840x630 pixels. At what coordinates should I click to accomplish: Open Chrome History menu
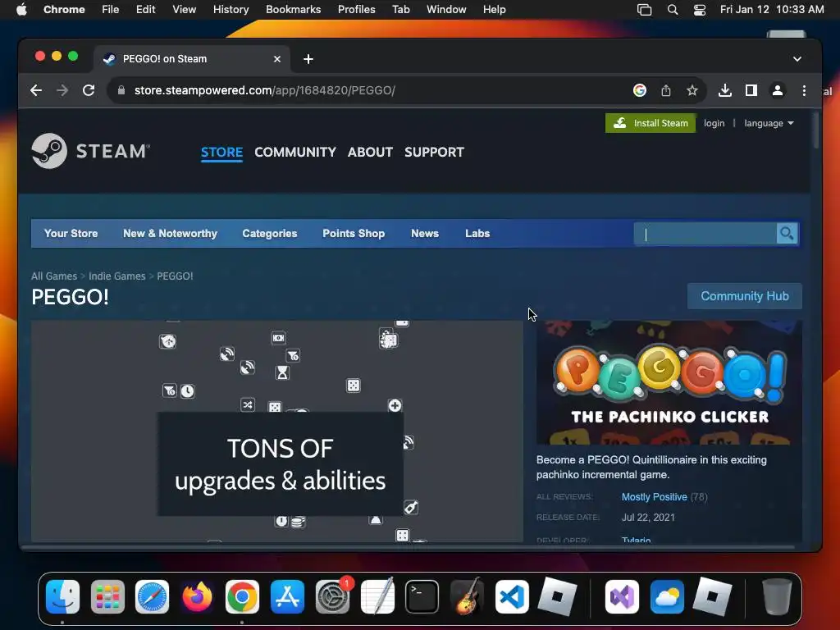point(231,10)
